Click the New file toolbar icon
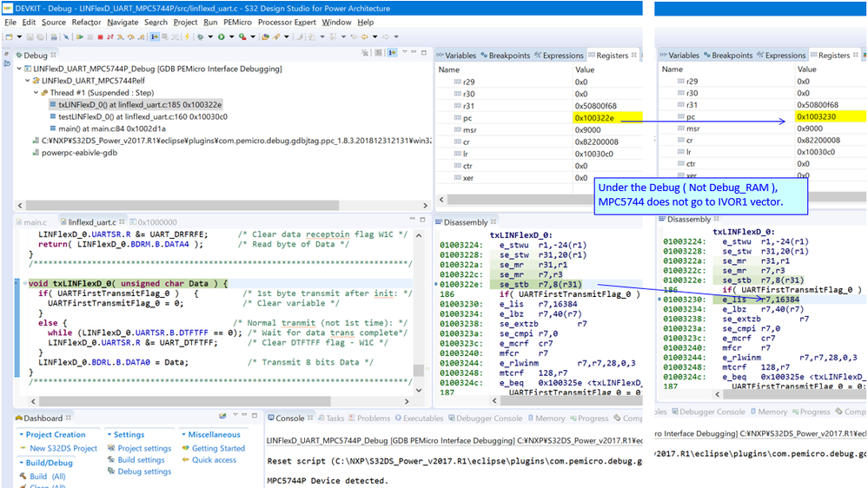This screenshot has width=868, height=488. click(10, 37)
